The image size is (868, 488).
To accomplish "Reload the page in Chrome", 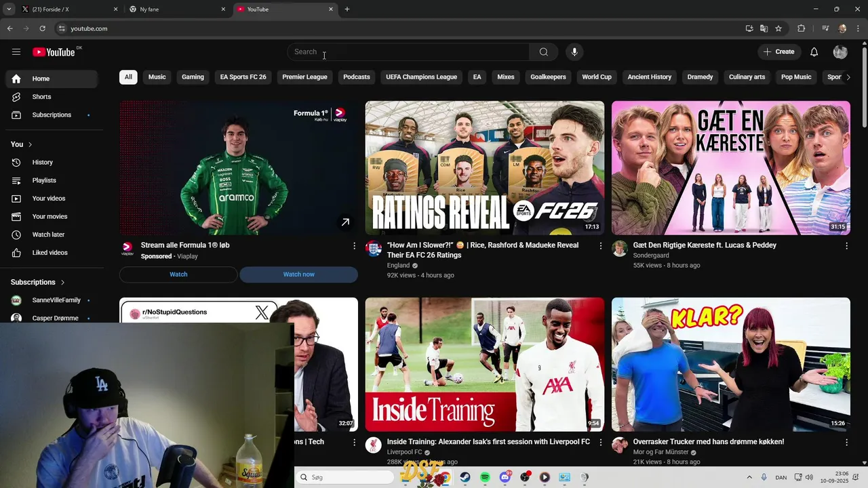I will point(42,28).
